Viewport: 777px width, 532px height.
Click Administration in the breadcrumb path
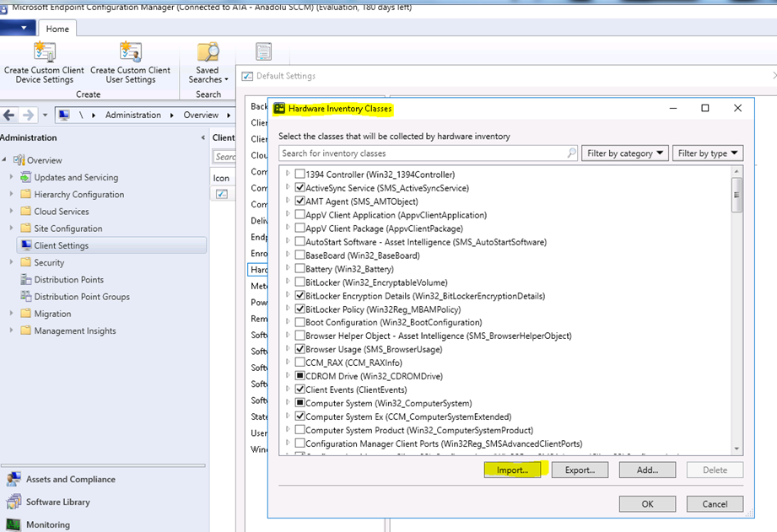[x=132, y=115]
